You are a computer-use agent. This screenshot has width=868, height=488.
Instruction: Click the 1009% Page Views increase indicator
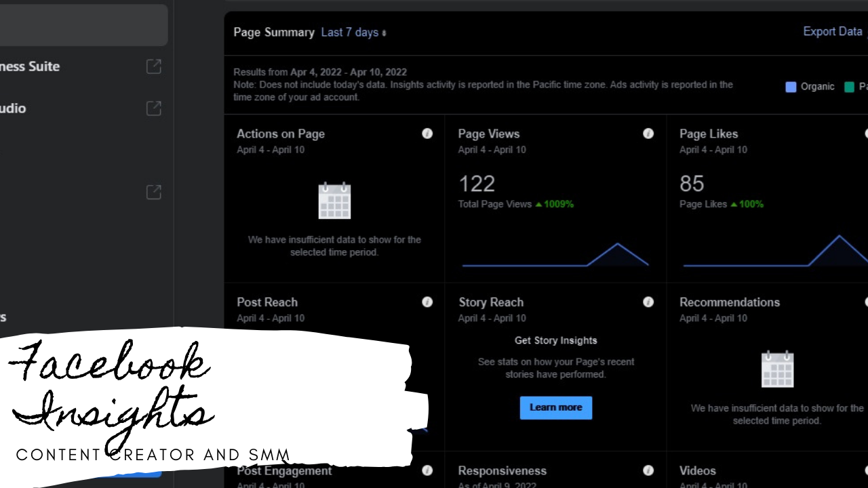pos(555,204)
